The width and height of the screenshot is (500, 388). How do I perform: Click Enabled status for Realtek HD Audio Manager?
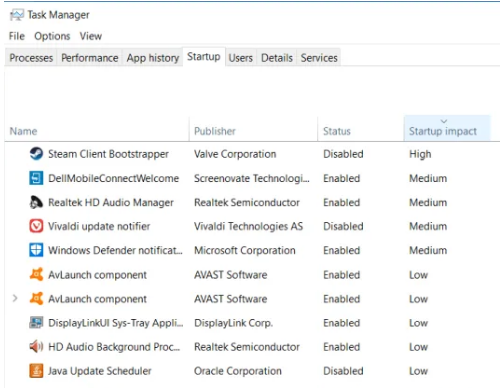(x=342, y=202)
